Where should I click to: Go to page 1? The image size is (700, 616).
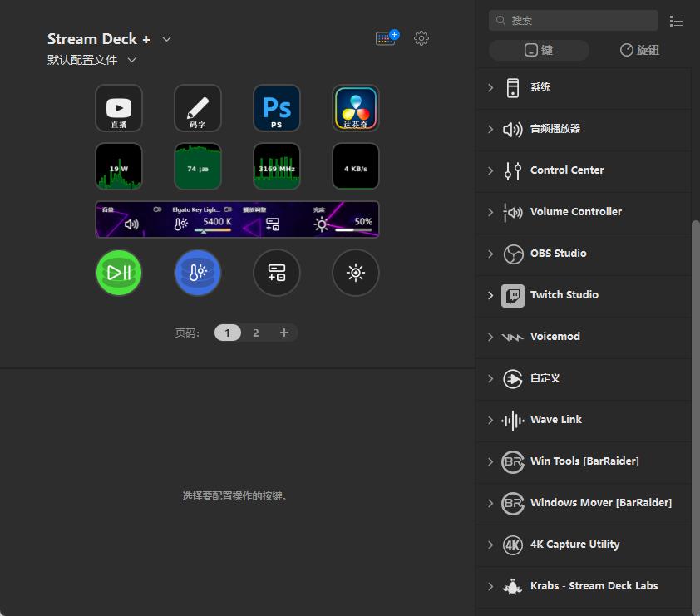[x=227, y=333]
